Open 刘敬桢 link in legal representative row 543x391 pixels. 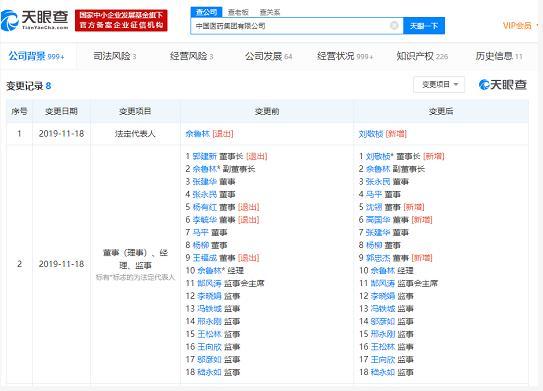pyautogui.click(x=371, y=134)
